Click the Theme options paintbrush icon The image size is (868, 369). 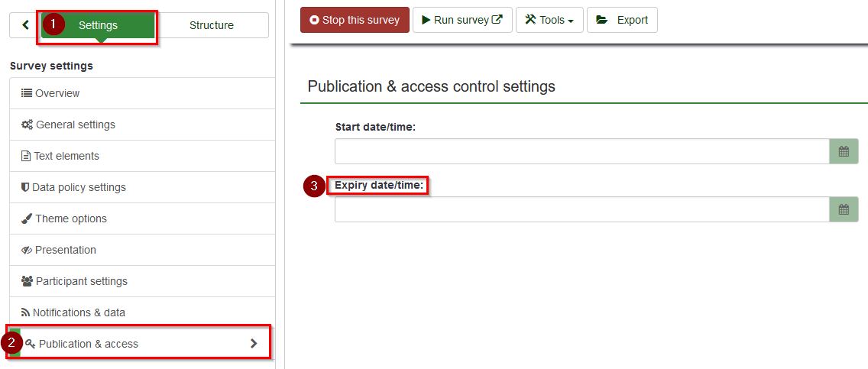[27, 218]
